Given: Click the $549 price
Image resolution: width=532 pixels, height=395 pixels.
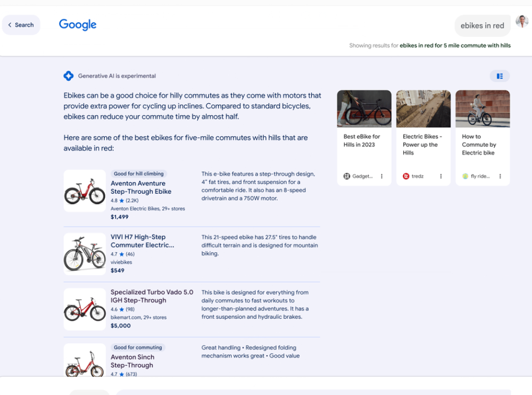Looking at the screenshot, I should [x=118, y=270].
